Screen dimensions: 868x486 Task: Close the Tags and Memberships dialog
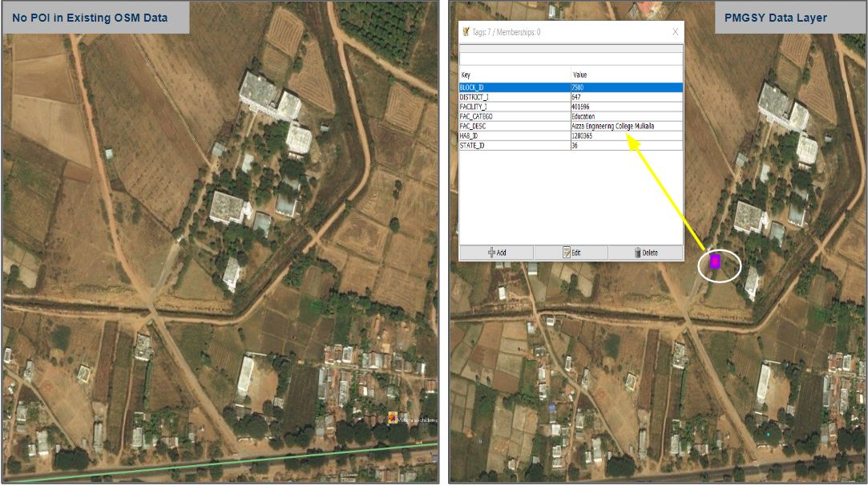tap(676, 32)
